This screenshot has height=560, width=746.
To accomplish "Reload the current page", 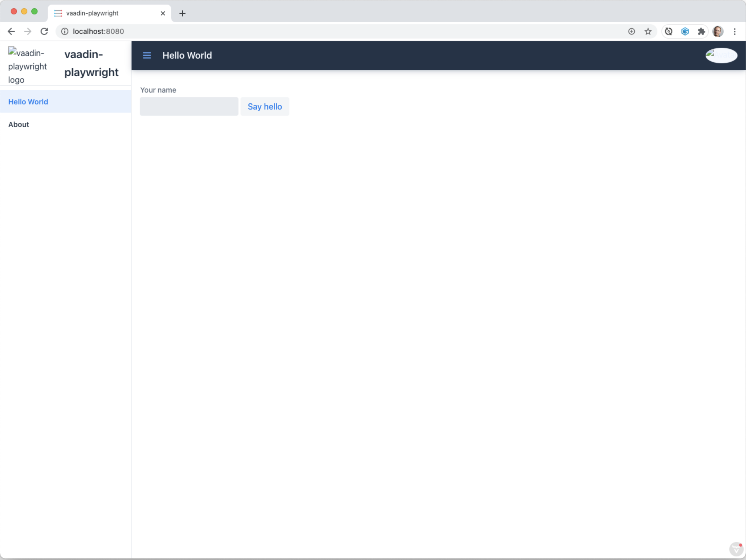I will [44, 31].
